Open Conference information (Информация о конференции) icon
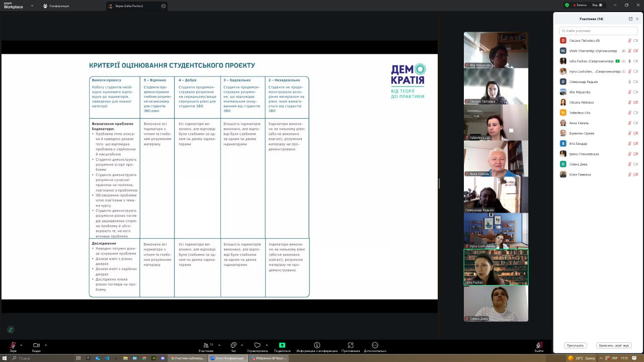 317,345
